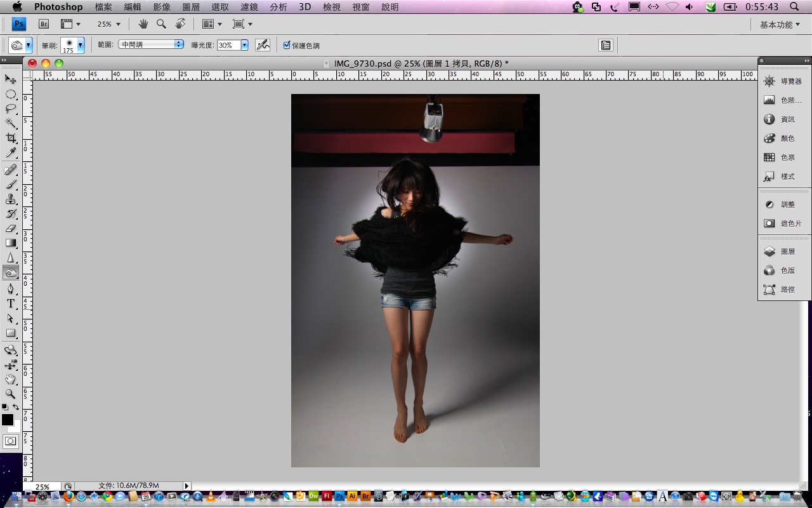812x508 pixels.
Task: Select the Clone Stamp tool
Action: [x=11, y=199]
